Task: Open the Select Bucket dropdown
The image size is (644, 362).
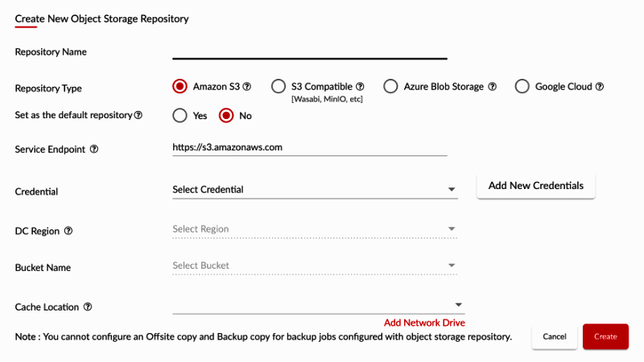Action: [x=315, y=265]
